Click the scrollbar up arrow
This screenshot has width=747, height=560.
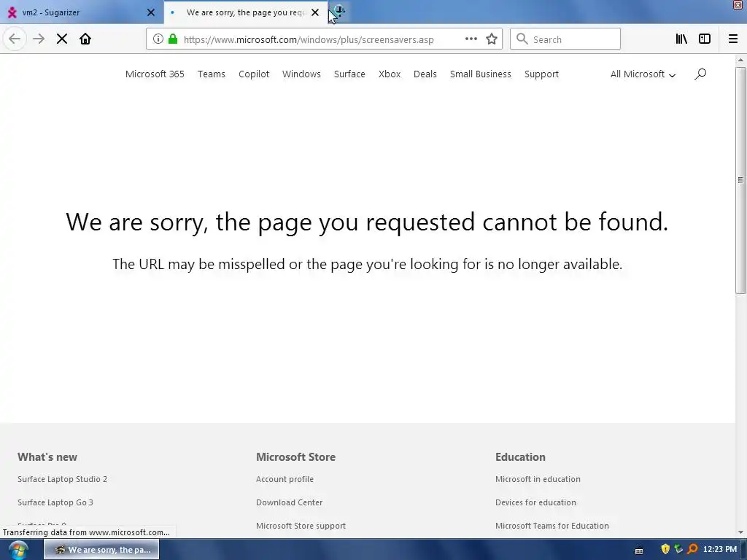click(x=740, y=60)
